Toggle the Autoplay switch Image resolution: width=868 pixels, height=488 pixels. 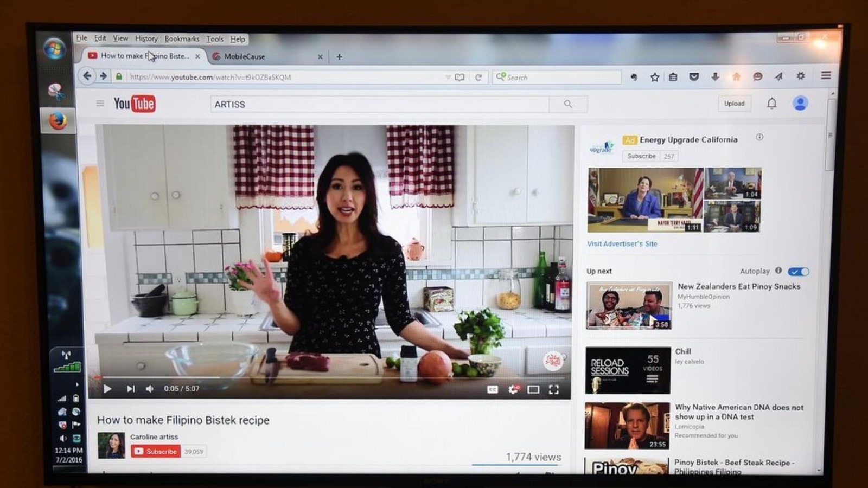[x=799, y=271]
